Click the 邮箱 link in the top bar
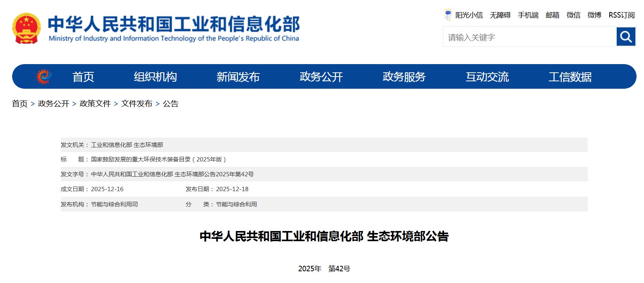The width and height of the screenshot is (644, 283). coord(552,15)
